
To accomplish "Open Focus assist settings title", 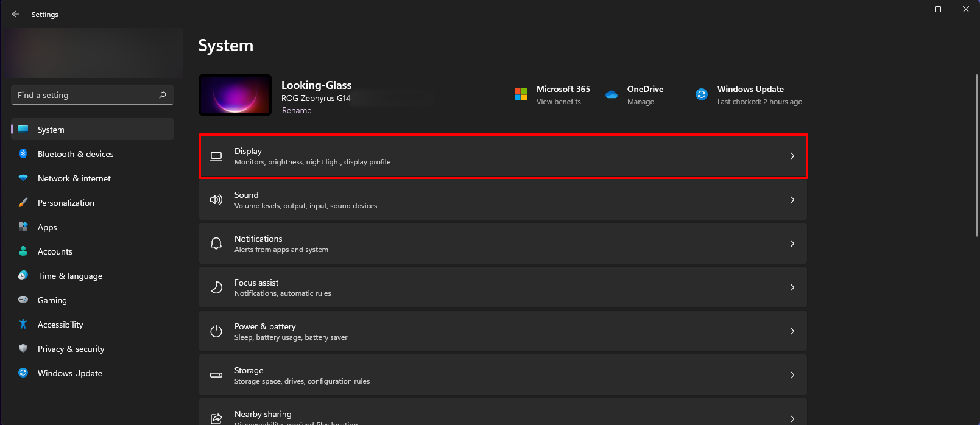I will [256, 283].
